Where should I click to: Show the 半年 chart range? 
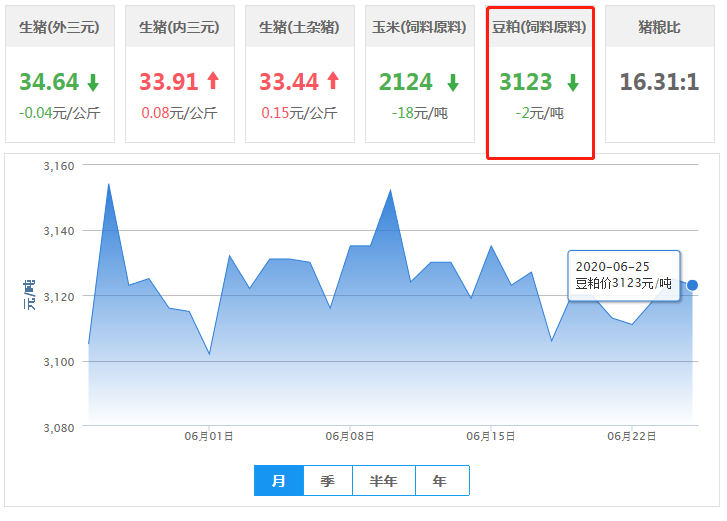(x=384, y=481)
